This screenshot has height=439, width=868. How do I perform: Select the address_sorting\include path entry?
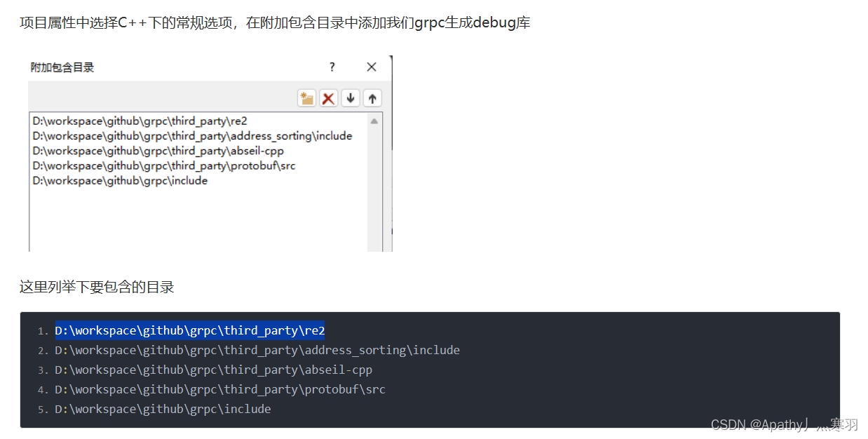[x=191, y=136]
